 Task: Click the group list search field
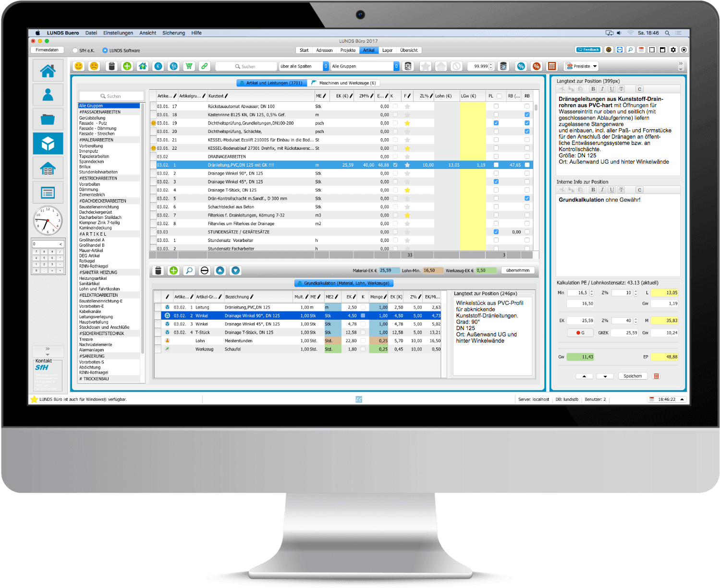click(111, 96)
